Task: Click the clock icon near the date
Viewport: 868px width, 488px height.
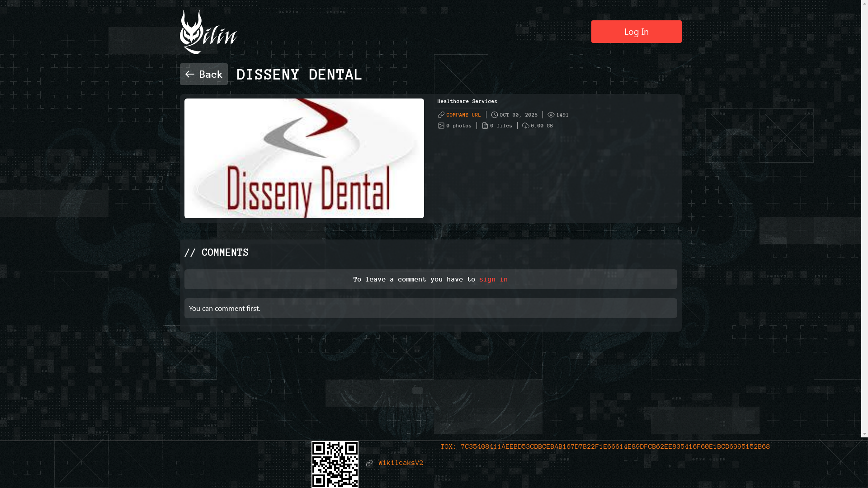Action: [x=494, y=115]
